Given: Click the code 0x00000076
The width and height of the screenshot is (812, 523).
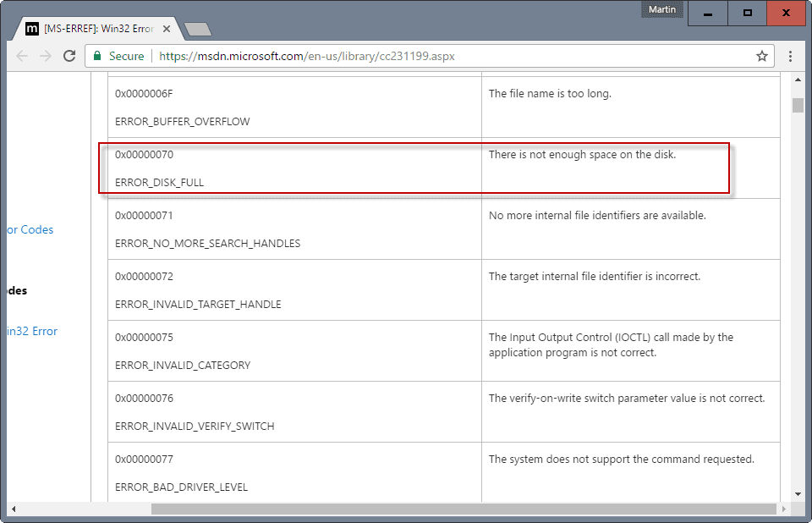Looking at the screenshot, I should tap(144, 399).
